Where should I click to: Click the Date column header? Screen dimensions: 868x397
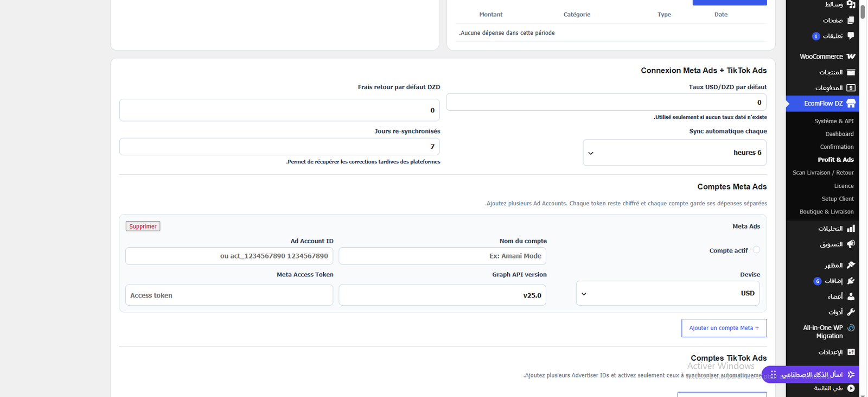(x=721, y=15)
